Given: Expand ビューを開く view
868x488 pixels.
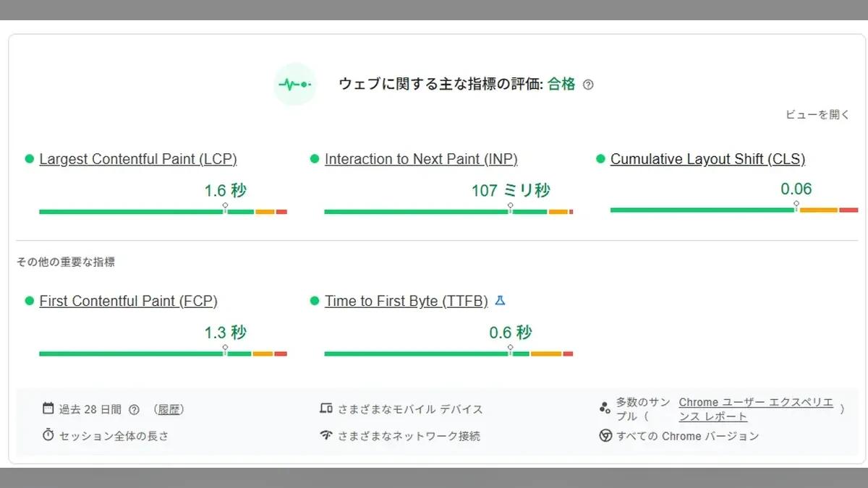Looking at the screenshot, I should tap(818, 114).
